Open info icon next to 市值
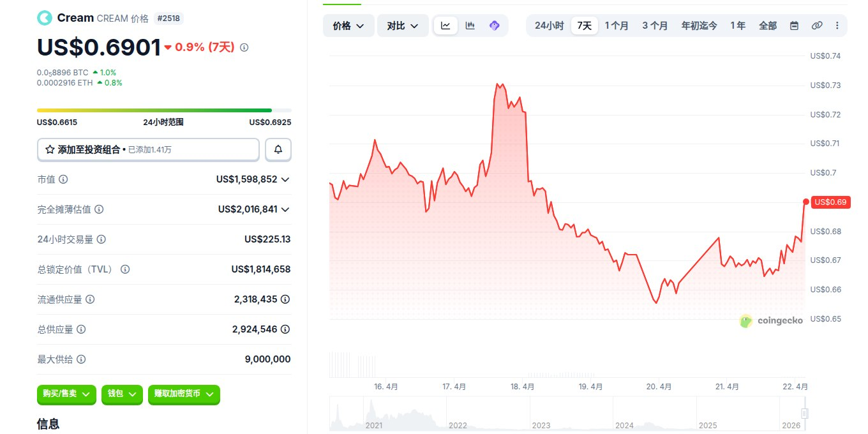Viewport: 868px width, 434px height. (63, 179)
